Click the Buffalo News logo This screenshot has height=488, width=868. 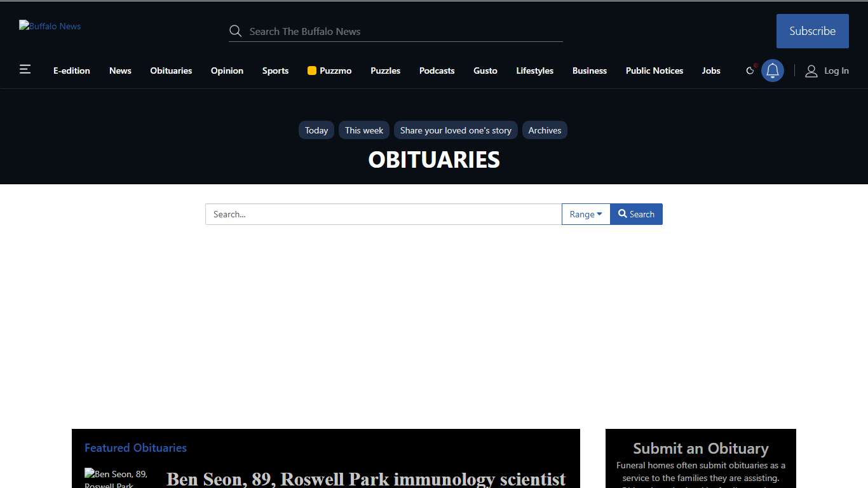coord(50,26)
